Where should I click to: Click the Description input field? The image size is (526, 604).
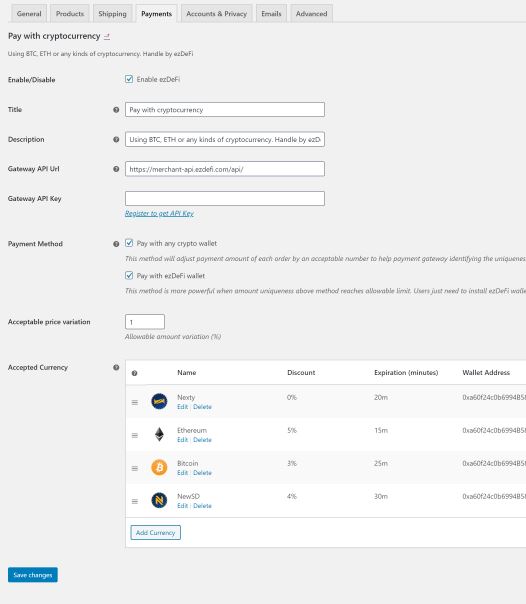coord(225,139)
